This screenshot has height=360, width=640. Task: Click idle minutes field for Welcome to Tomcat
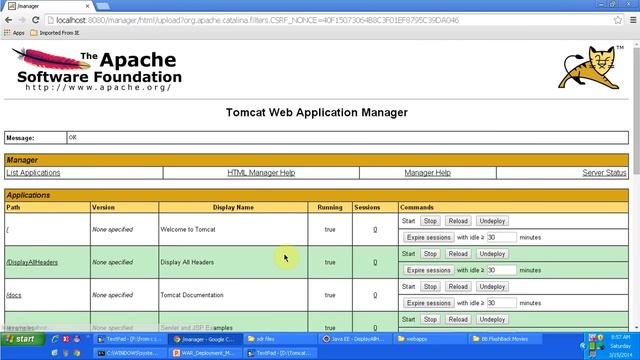(x=501, y=237)
